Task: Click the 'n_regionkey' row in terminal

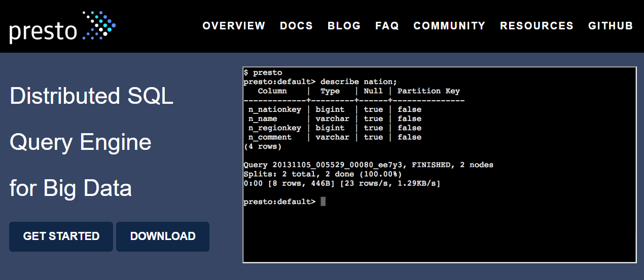Action: [335, 128]
